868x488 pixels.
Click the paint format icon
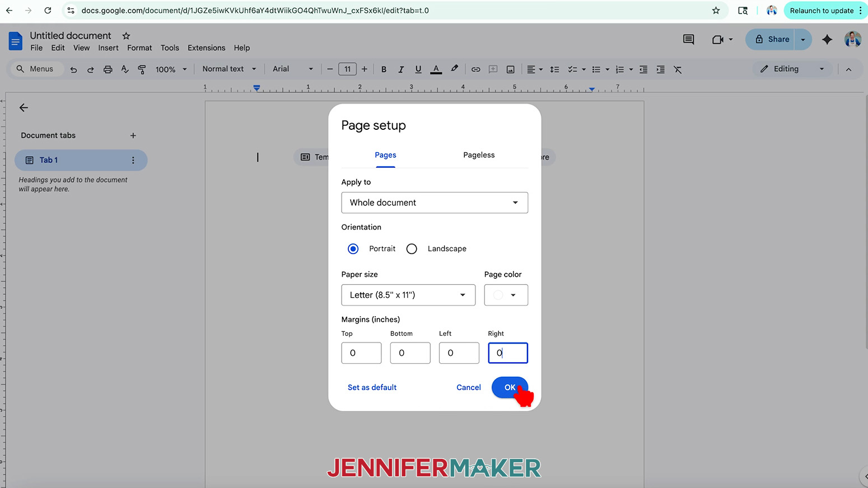click(x=142, y=69)
